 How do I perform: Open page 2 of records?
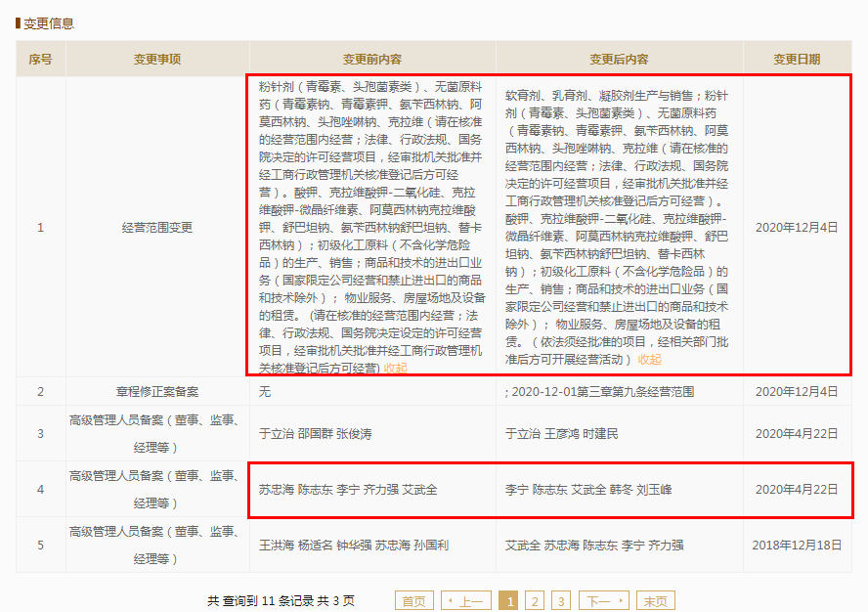click(x=535, y=601)
